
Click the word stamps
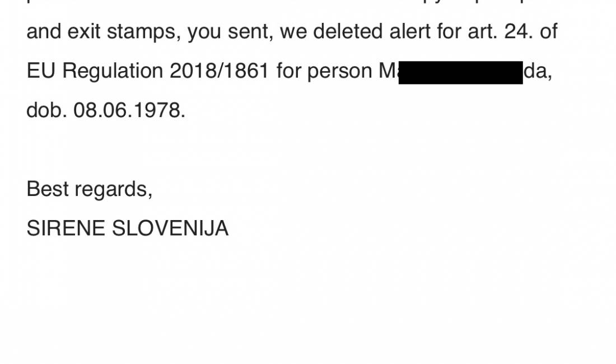pos(142,33)
